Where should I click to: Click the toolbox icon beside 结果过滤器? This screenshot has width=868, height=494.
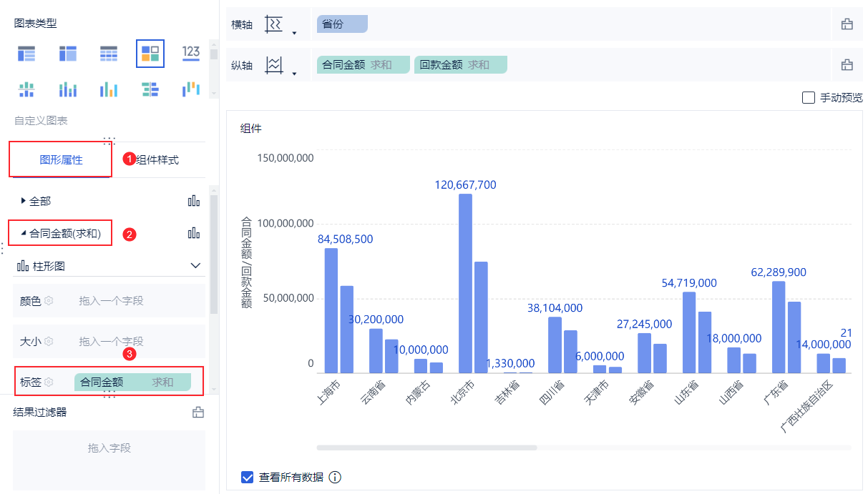198,413
